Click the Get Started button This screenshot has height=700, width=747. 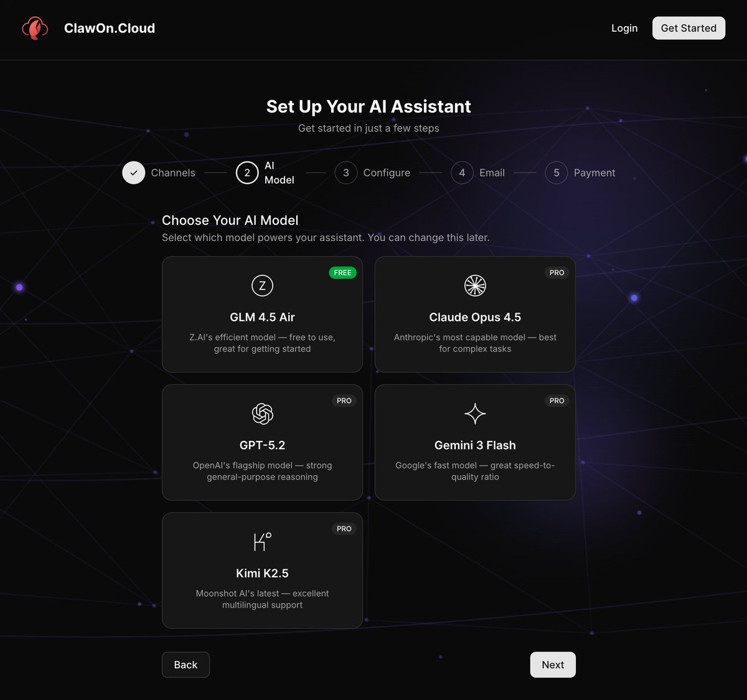coord(688,28)
